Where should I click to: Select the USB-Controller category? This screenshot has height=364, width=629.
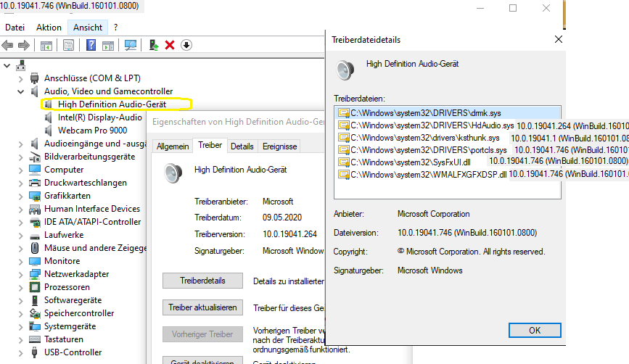pos(73,352)
